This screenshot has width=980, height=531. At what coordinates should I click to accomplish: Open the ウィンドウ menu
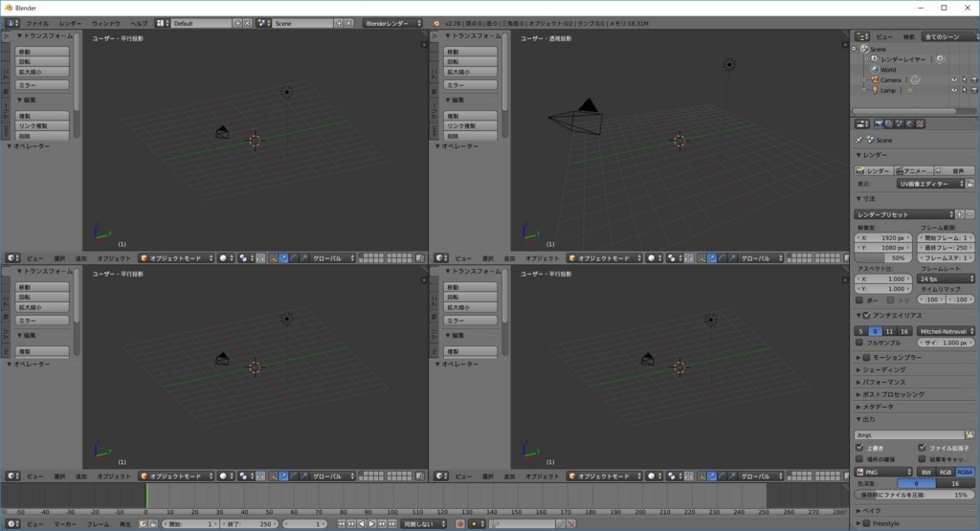pyautogui.click(x=106, y=23)
